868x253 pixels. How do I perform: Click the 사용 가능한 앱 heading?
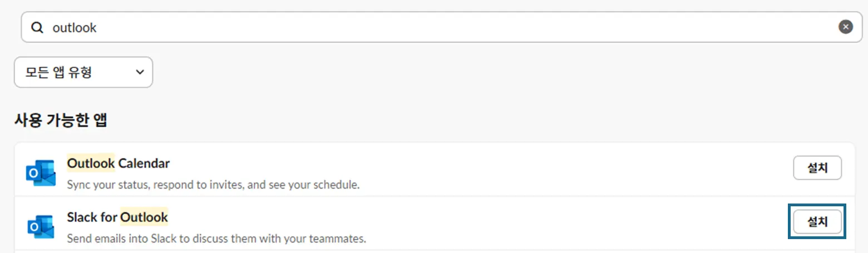[x=61, y=120]
